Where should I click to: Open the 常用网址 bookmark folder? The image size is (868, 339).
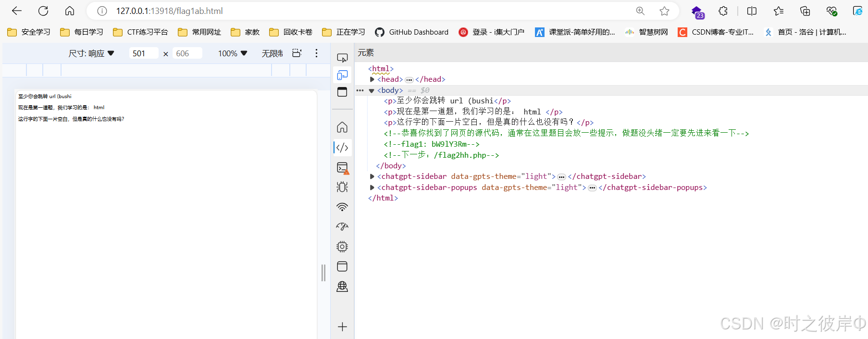click(199, 32)
